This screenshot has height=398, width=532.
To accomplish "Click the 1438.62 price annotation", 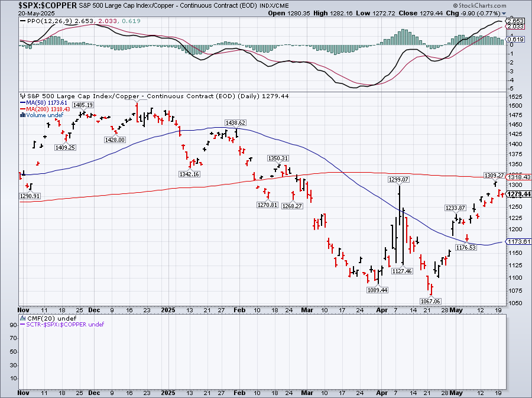I will [x=236, y=122].
